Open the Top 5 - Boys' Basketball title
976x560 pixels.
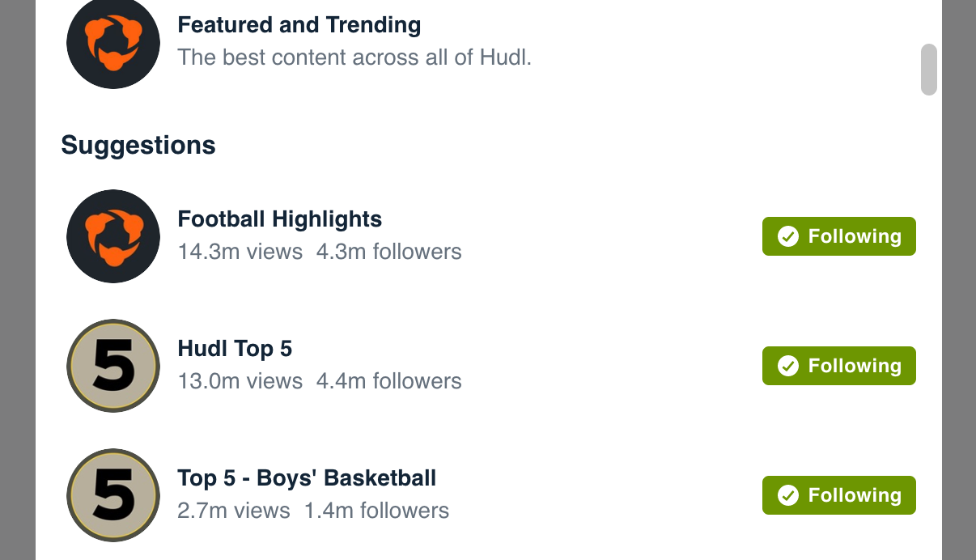[307, 478]
